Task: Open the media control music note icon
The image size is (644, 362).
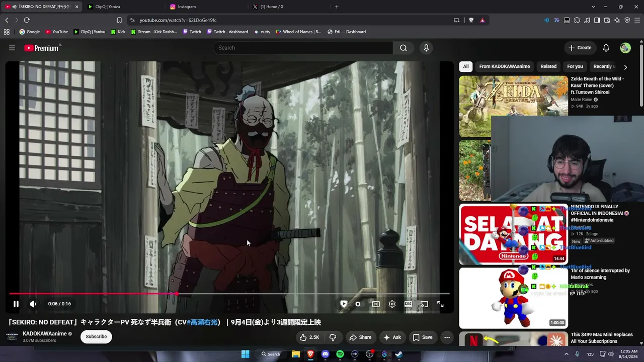Action: pyautogui.click(x=587, y=20)
